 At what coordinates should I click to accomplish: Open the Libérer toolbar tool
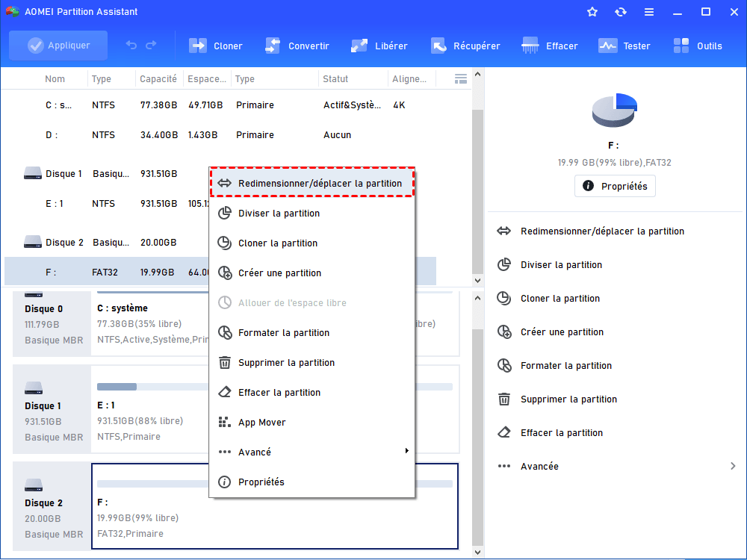(x=379, y=46)
